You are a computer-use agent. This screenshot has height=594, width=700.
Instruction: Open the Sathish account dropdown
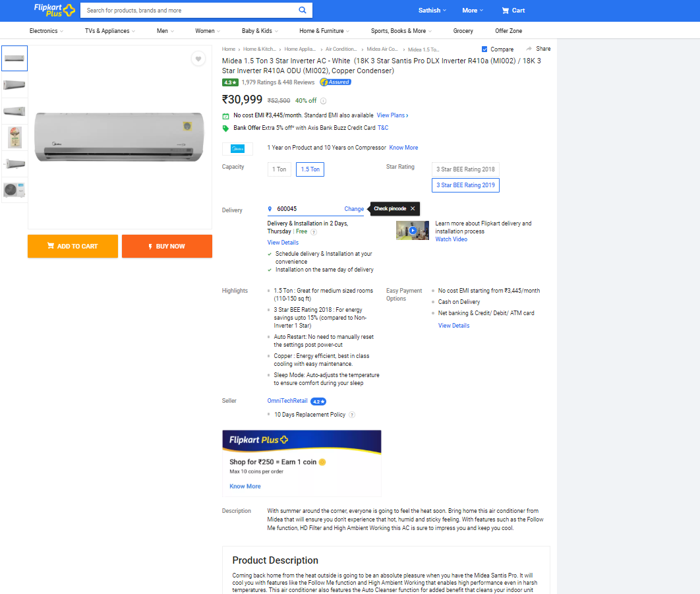point(432,11)
